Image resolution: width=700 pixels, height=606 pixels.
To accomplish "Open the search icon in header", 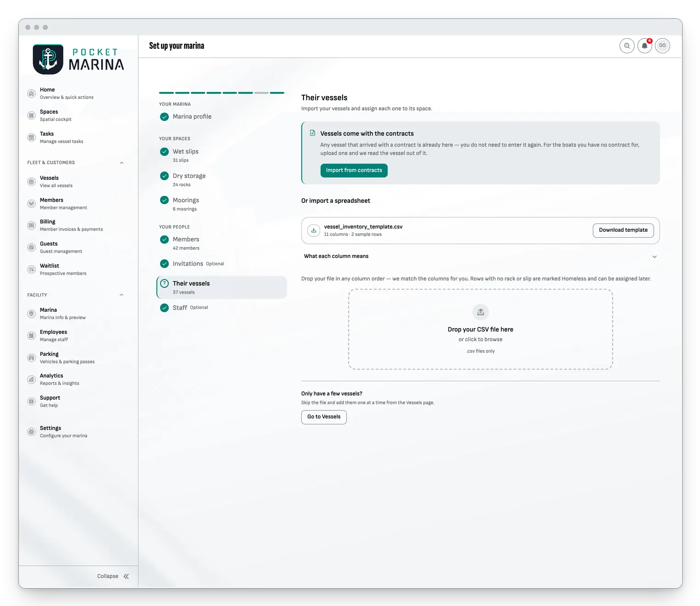I will 627,46.
